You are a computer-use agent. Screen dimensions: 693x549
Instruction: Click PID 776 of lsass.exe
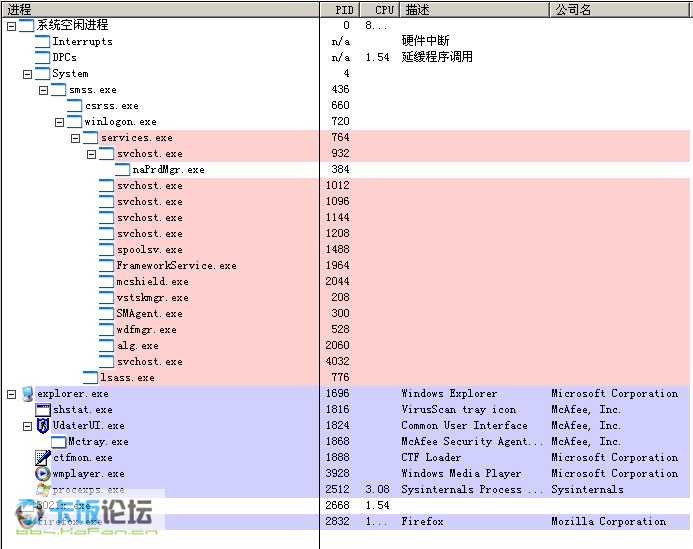click(340, 377)
